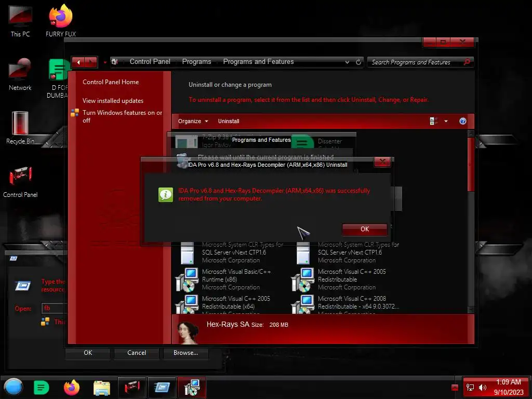Open Help question mark icon
Viewport: 532px width, 399px height.
click(x=462, y=121)
